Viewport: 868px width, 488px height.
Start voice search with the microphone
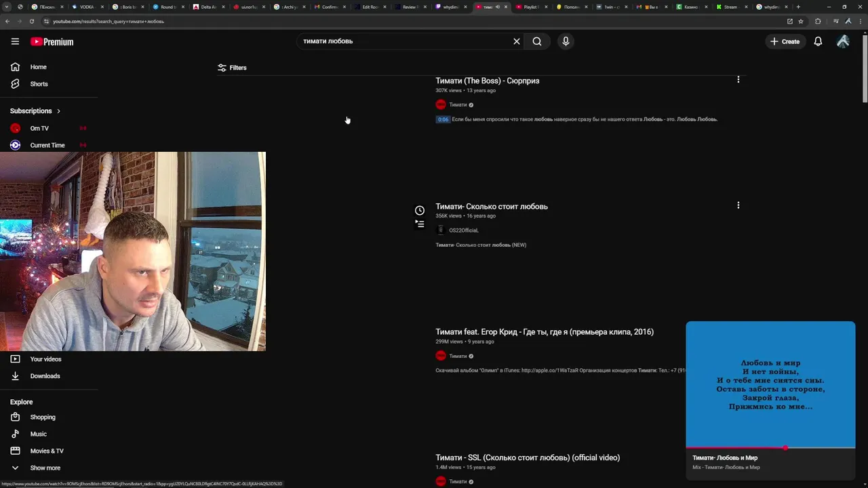click(x=566, y=41)
